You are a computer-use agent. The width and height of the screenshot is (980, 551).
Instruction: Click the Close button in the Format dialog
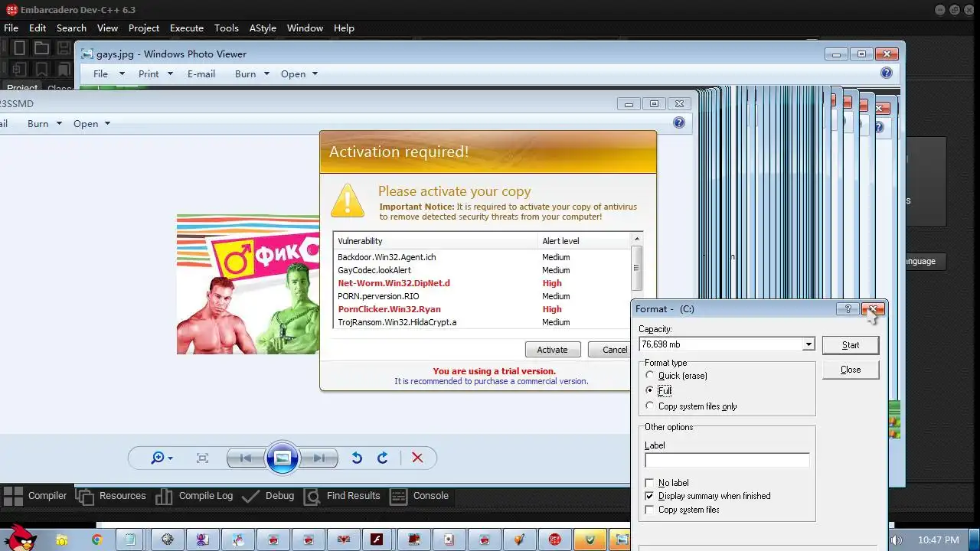(x=851, y=370)
